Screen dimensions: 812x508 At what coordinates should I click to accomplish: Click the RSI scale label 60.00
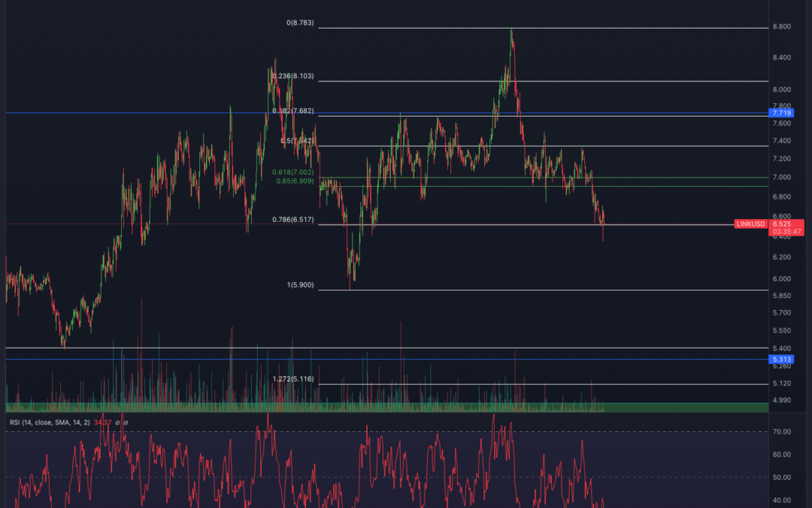pos(781,455)
